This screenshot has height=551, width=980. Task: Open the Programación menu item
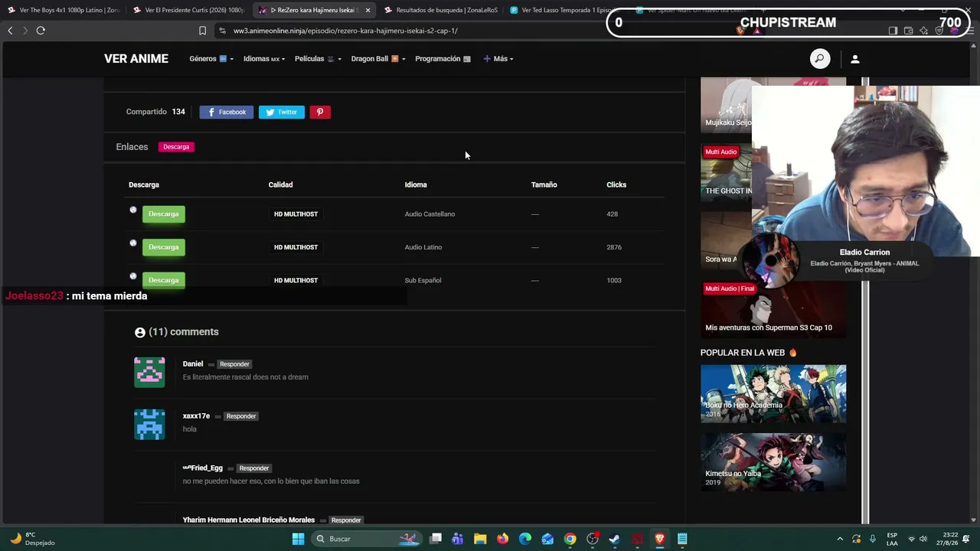point(443,59)
